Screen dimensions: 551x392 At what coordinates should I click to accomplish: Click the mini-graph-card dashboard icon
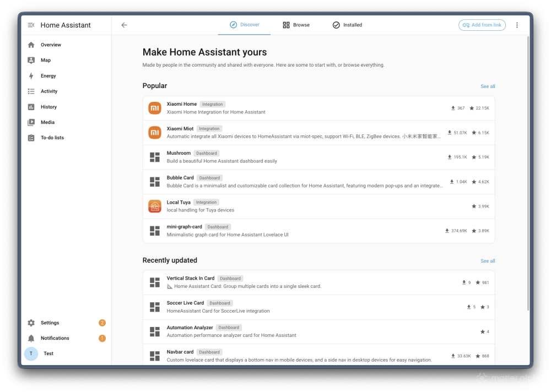tap(155, 231)
